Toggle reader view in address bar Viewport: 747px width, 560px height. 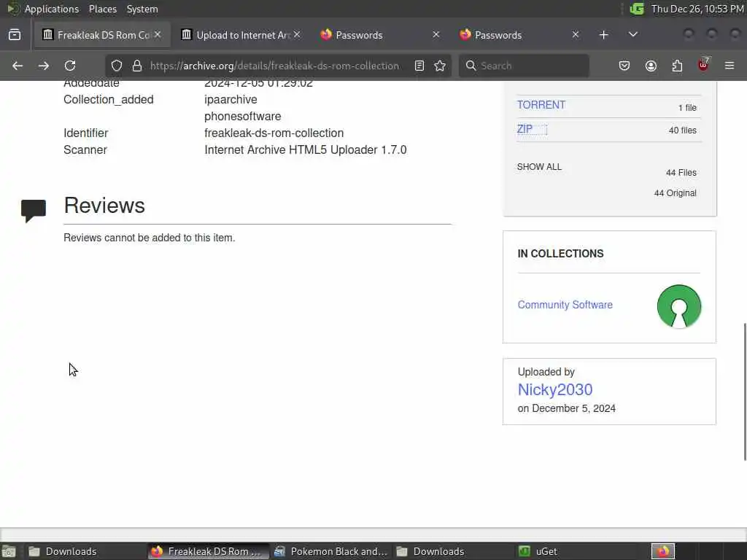pos(419,66)
